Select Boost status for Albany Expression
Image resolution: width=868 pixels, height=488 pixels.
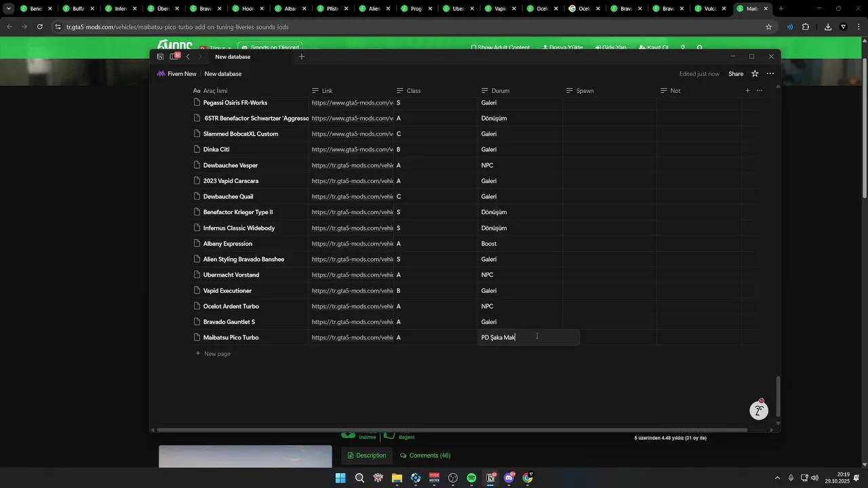tap(489, 244)
